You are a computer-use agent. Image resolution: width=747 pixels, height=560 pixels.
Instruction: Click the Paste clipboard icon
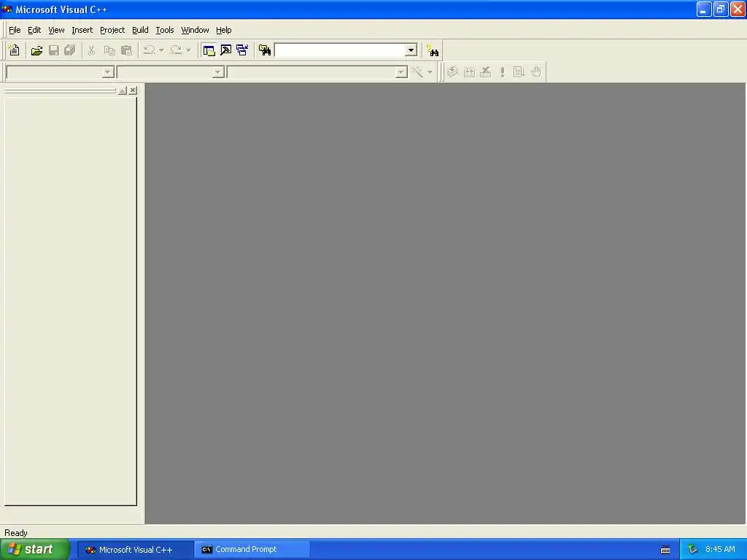126,50
